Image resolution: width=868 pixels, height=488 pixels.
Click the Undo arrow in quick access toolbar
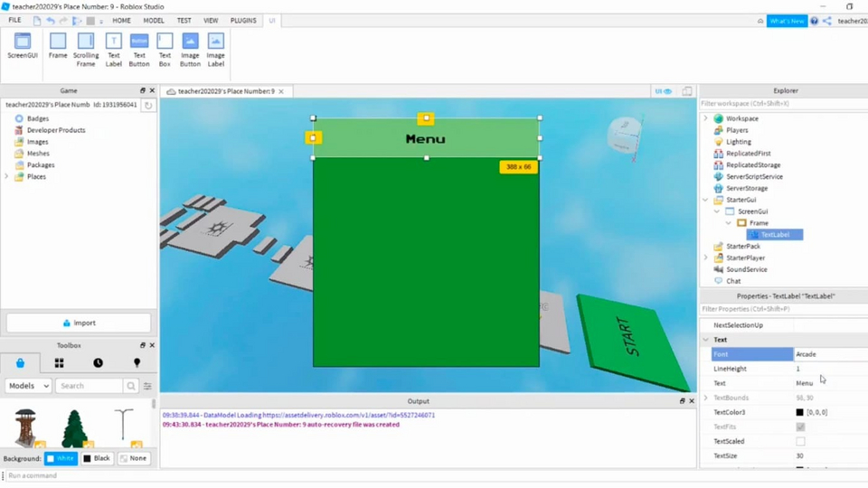tap(51, 21)
